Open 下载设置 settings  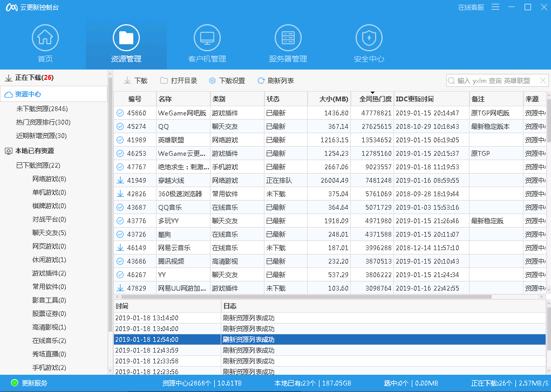[227, 81]
